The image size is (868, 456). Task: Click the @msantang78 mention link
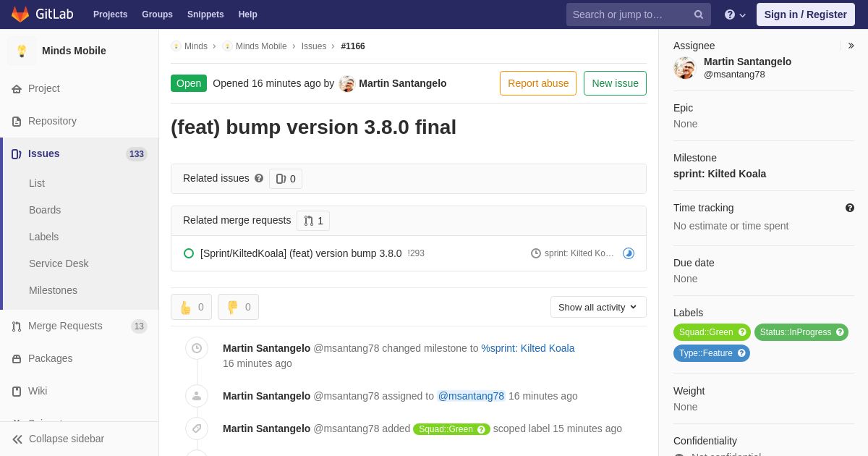coord(471,396)
